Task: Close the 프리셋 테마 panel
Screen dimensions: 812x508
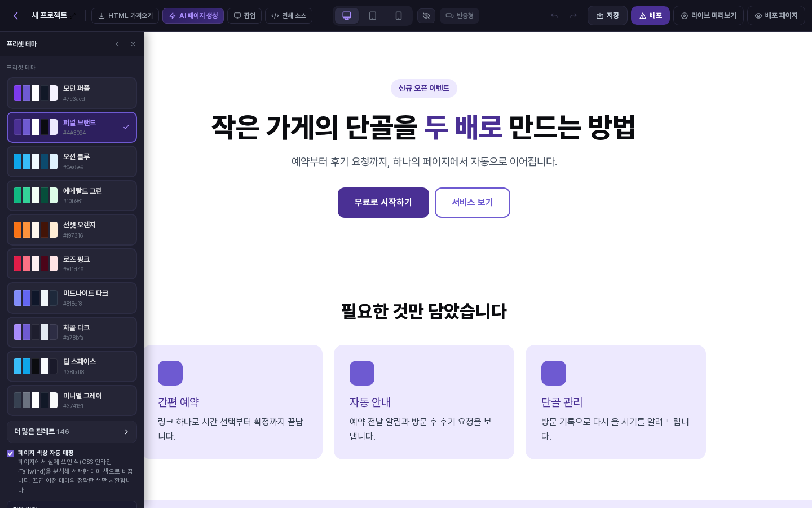Action: (x=133, y=44)
